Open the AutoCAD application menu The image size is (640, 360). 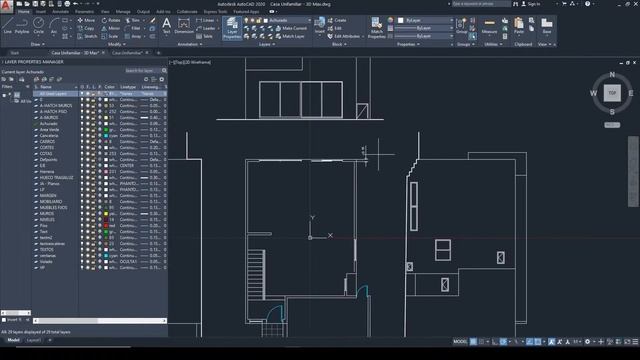point(6,7)
